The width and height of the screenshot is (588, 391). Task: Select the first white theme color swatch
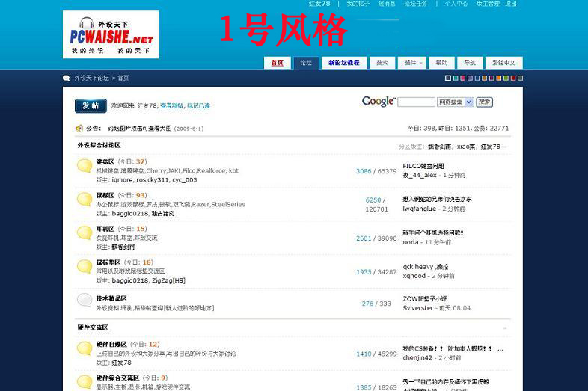click(448, 78)
